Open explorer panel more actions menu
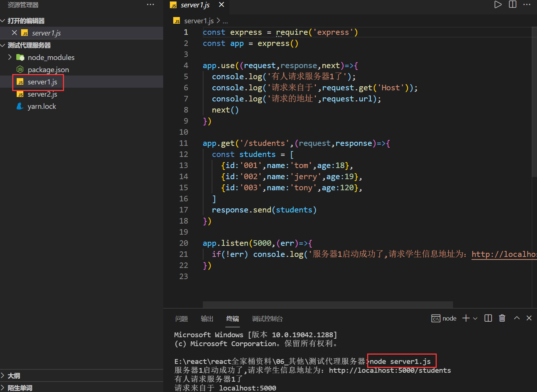Viewport: 537px width, 392px height. coord(150,4)
